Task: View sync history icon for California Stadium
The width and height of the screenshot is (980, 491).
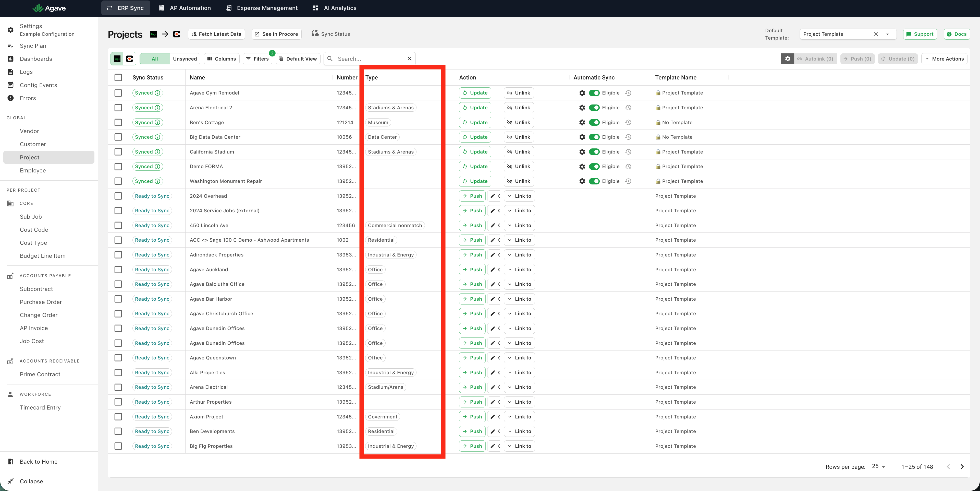Action: point(629,151)
